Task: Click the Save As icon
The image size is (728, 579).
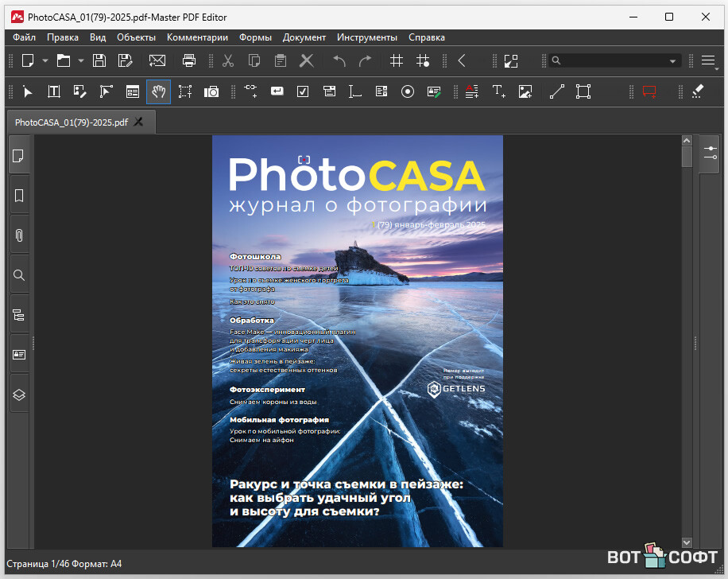Action: tap(126, 60)
